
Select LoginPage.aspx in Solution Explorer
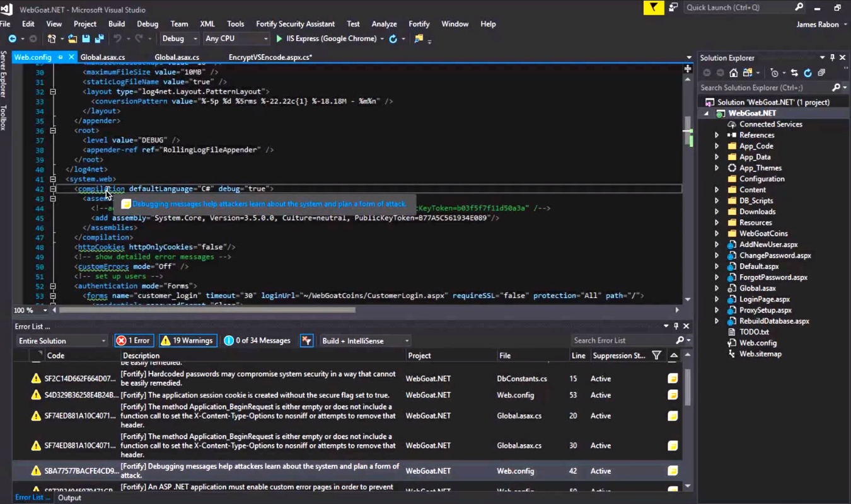pos(764,299)
